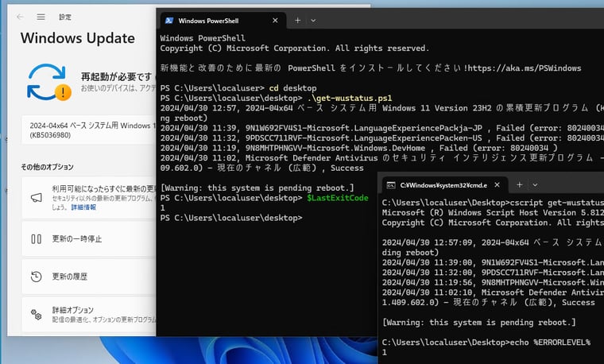Click the 設定 title in Settings window
604x364 pixels.
[65, 17]
